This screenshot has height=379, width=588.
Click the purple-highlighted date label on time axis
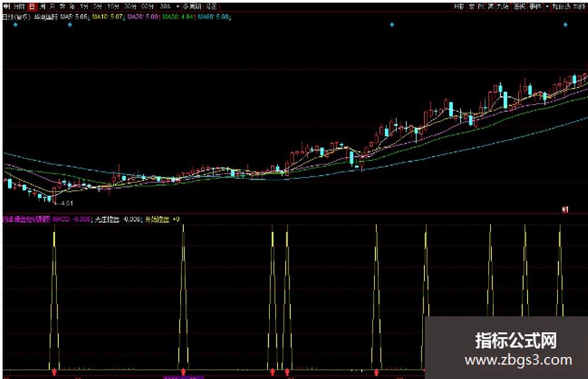click(184, 377)
